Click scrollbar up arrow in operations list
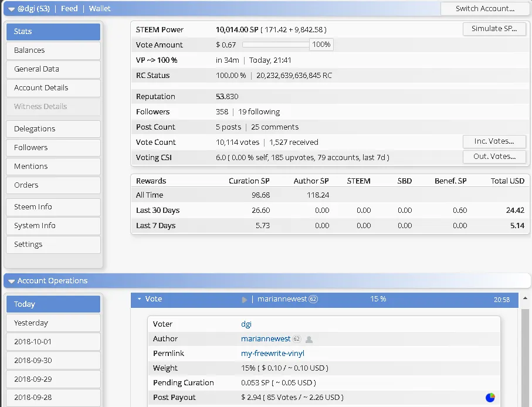The height and width of the screenshot is (407, 532). pyautogui.click(x=525, y=299)
